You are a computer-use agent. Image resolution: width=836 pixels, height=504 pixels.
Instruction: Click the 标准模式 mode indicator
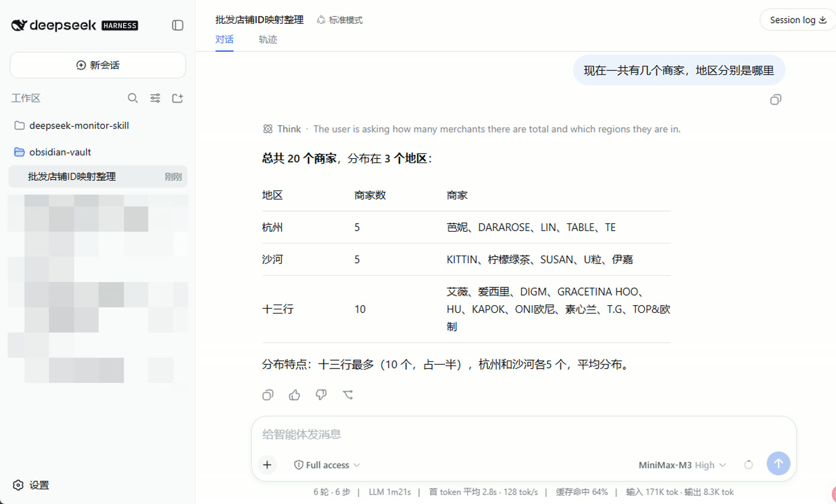340,20
